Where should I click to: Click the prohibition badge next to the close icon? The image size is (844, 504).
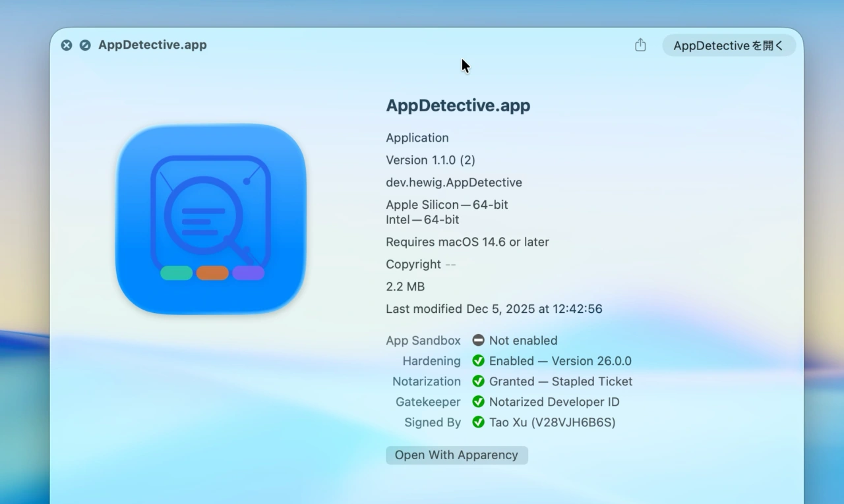85,45
